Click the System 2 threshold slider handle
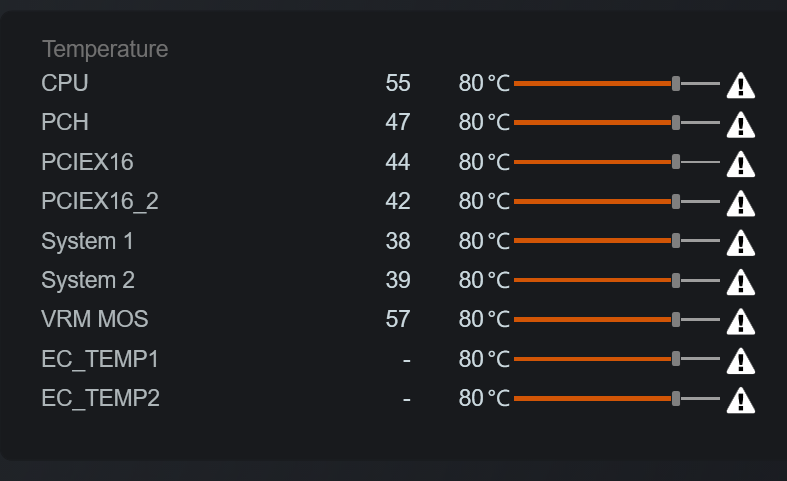Screen dimensions: 787x481 pos(676,279)
